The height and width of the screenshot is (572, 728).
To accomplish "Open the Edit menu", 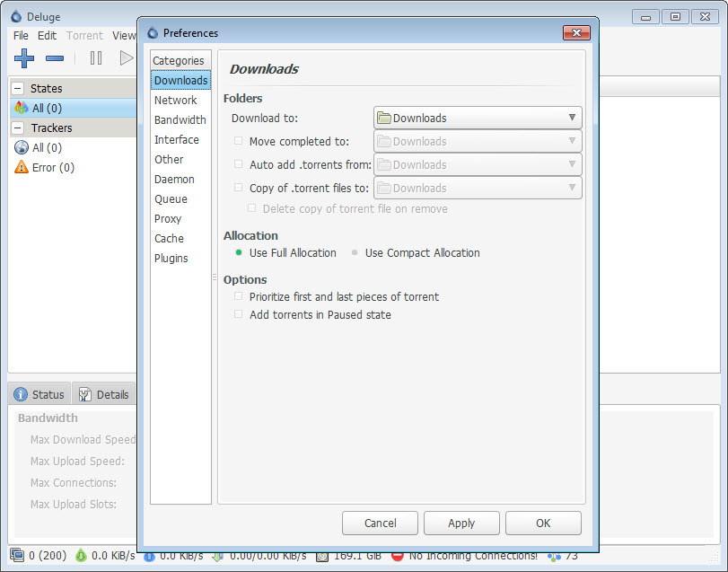I will [47, 36].
